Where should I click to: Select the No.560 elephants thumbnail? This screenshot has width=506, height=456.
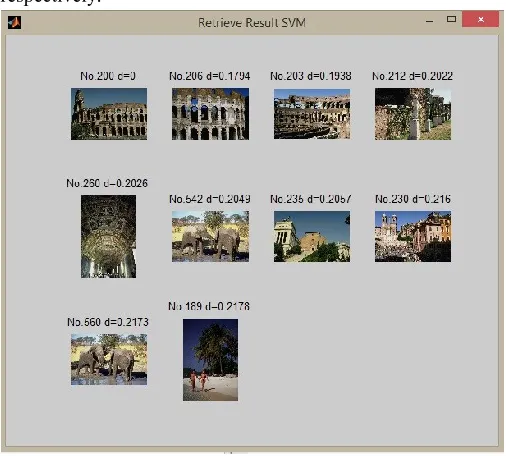click(x=109, y=360)
